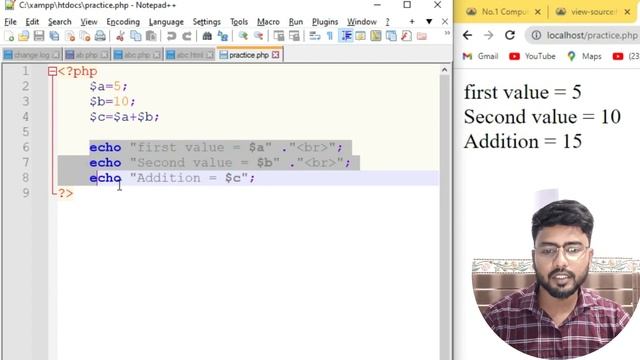This screenshot has height=360, width=640.
Task: Open the YouTube bookmark in Chrome
Action: (x=533, y=56)
